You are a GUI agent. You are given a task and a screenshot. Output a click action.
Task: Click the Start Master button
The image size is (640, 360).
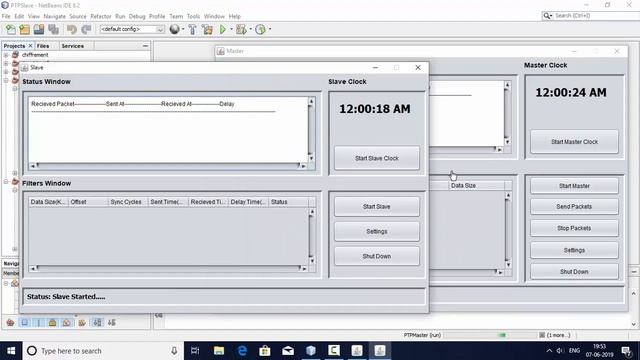click(x=574, y=186)
